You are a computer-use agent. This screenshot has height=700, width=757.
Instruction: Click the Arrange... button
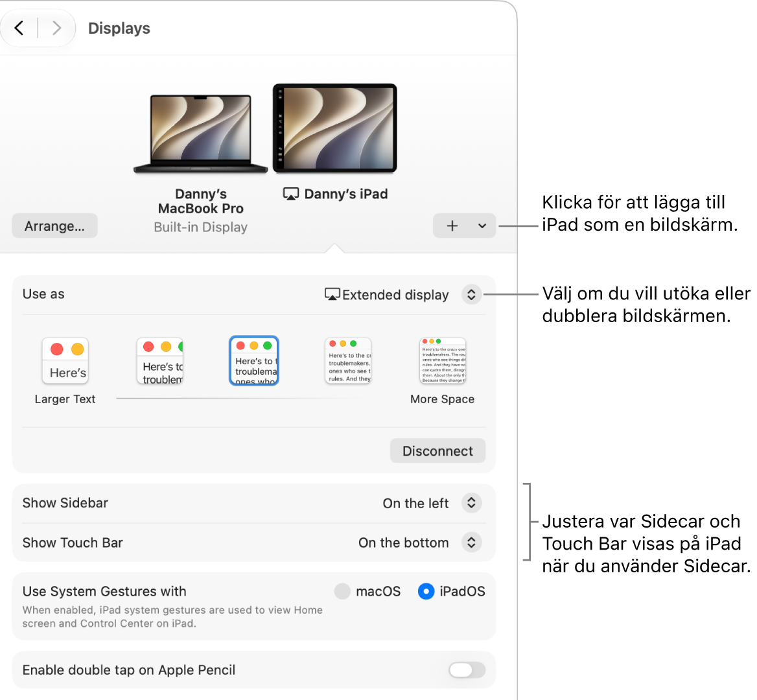coord(54,226)
